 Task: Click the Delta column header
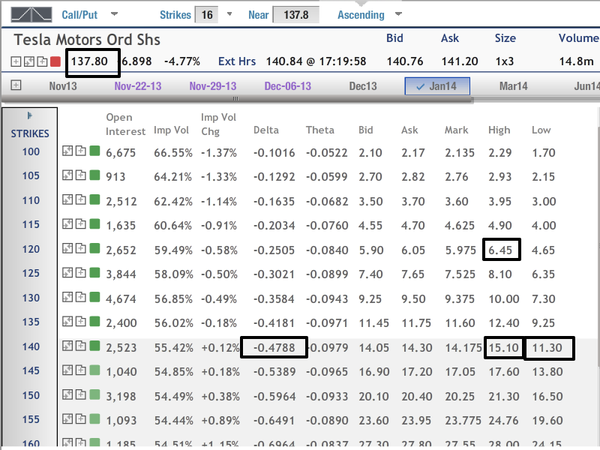click(266, 130)
